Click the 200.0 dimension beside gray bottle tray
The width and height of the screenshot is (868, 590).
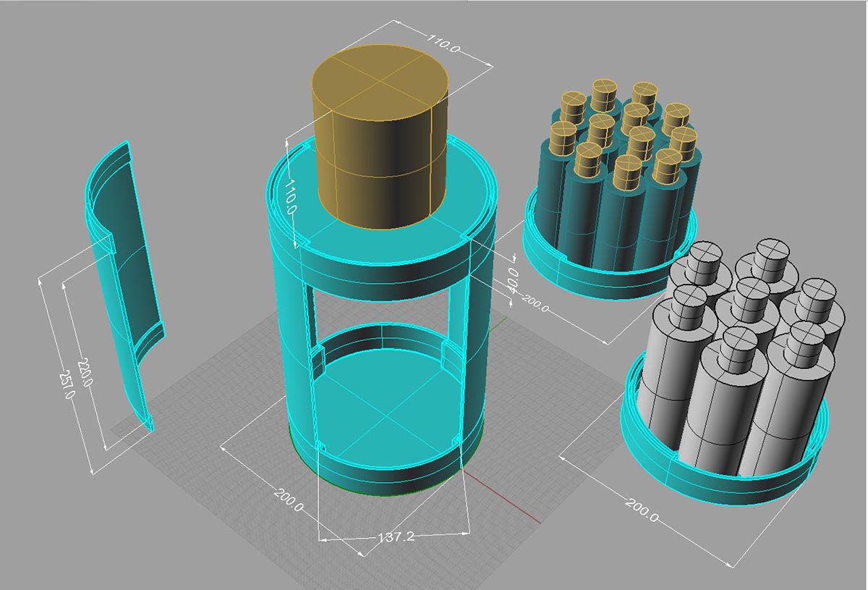pos(640,507)
